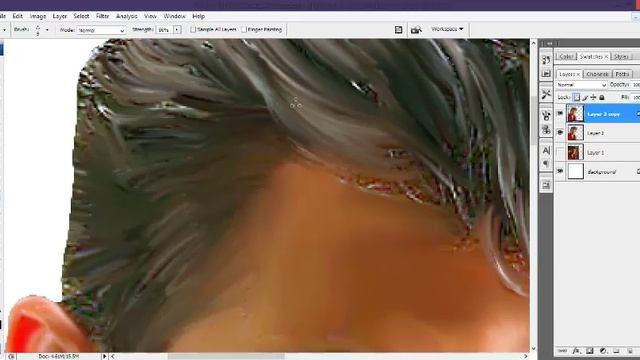Hide the Layer 2 copy layer

tap(560, 113)
